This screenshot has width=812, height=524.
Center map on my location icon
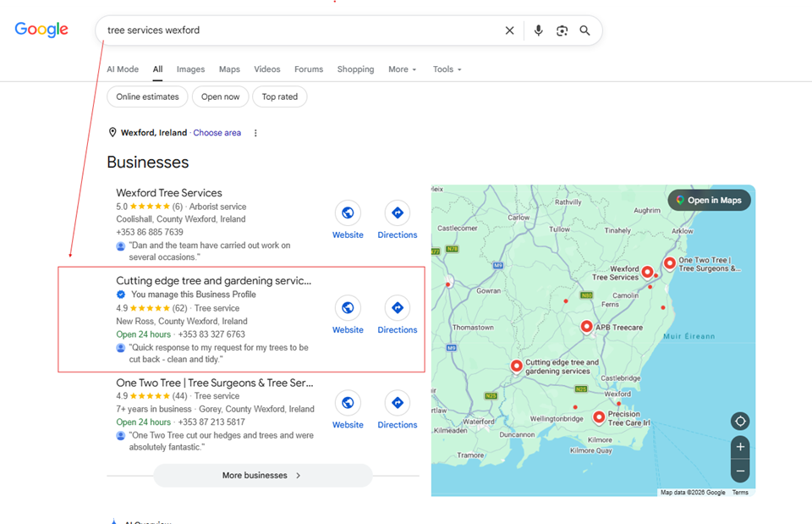coord(741,422)
